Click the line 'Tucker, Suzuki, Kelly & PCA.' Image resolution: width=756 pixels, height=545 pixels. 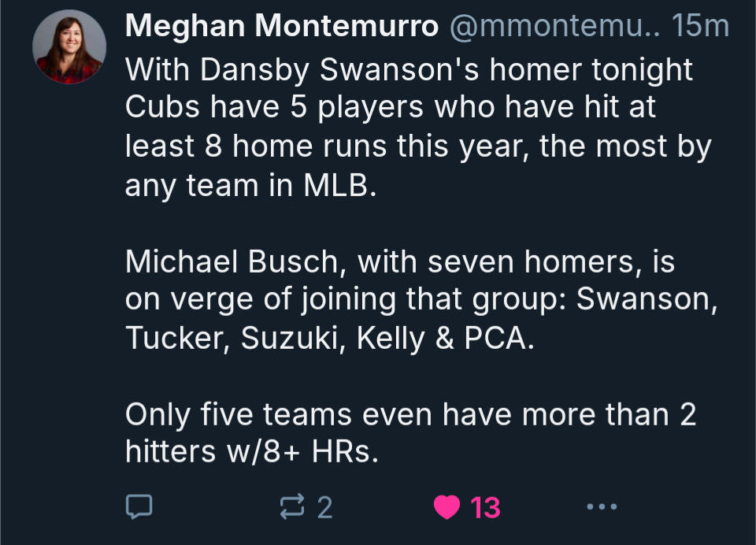click(329, 338)
